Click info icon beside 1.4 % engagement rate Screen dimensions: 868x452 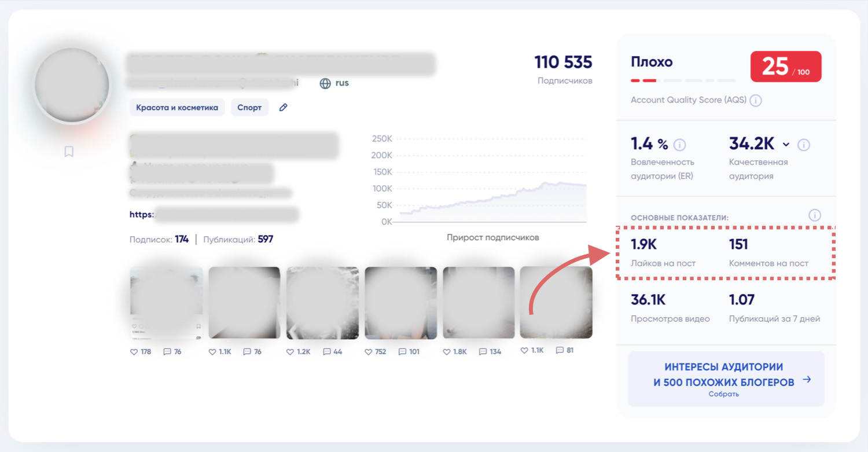(x=680, y=145)
